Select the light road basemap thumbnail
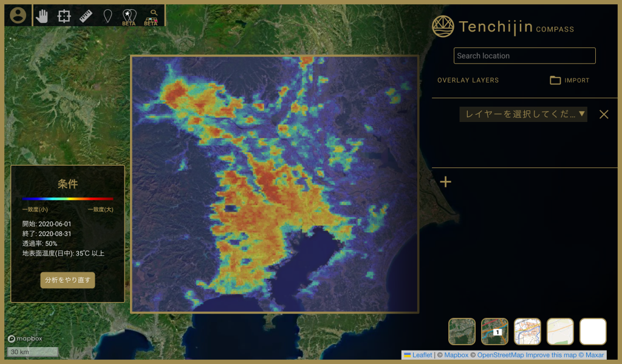The image size is (622, 364). coord(560,331)
